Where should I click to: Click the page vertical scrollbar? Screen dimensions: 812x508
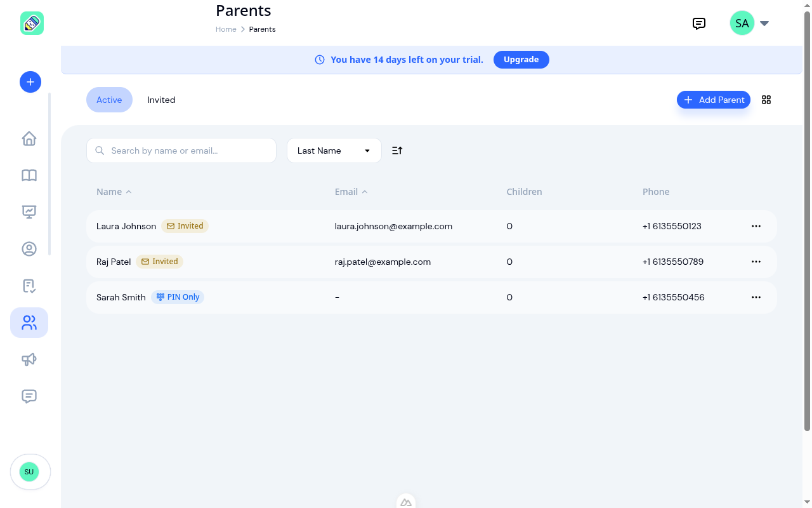(808, 221)
